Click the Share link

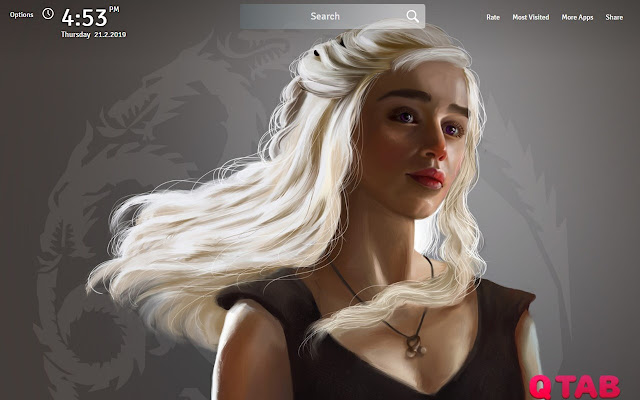click(x=614, y=17)
